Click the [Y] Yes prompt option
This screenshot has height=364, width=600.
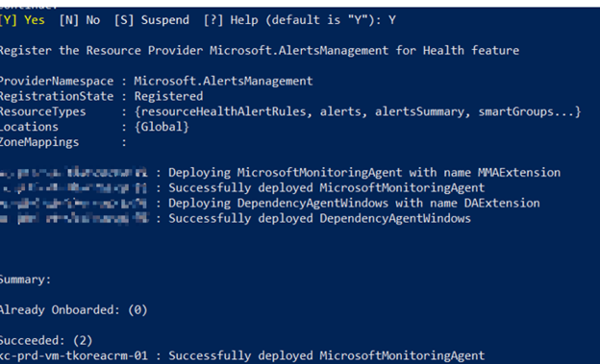coord(22,20)
